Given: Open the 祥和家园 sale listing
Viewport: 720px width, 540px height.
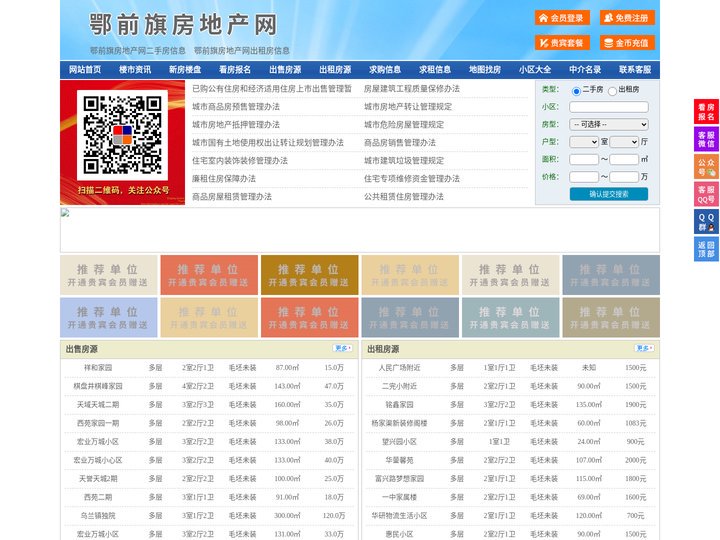Looking at the screenshot, I should [98, 368].
